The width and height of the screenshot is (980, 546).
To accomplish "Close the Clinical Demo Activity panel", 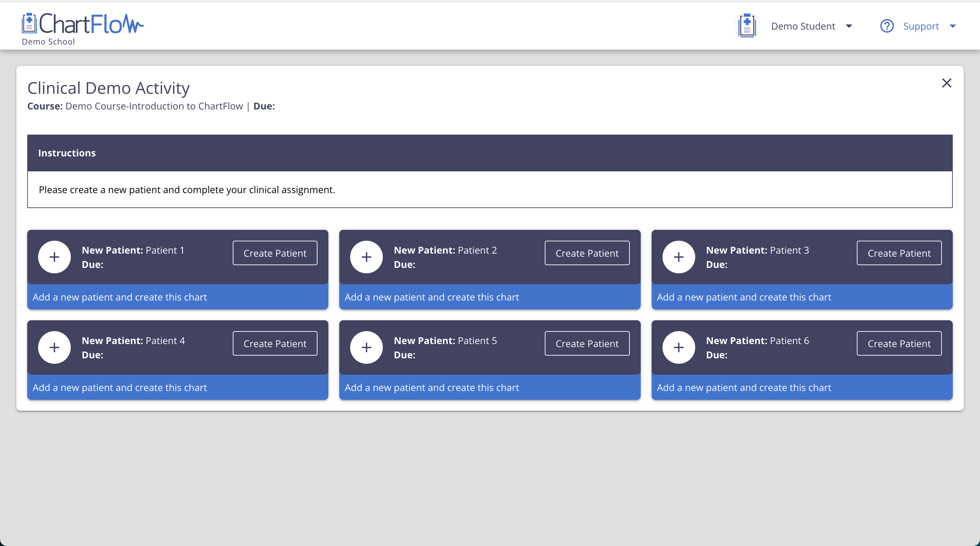I will tap(947, 83).
